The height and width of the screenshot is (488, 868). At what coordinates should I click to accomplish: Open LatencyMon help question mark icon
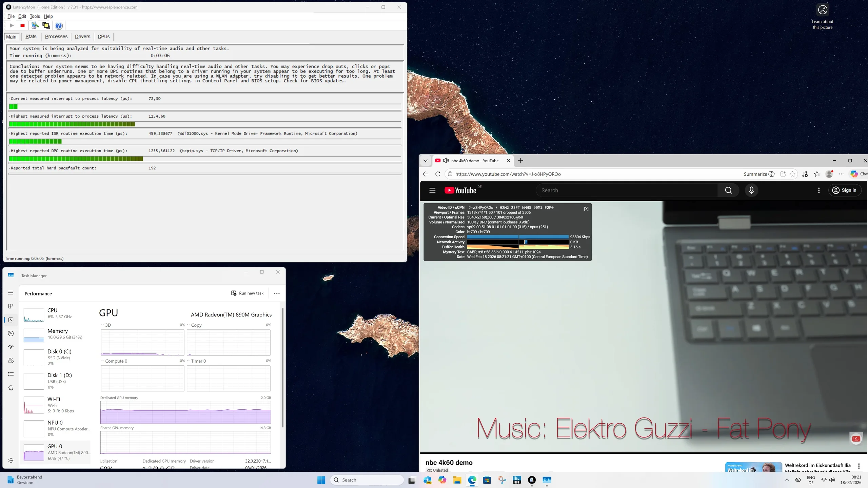[59, 26]
